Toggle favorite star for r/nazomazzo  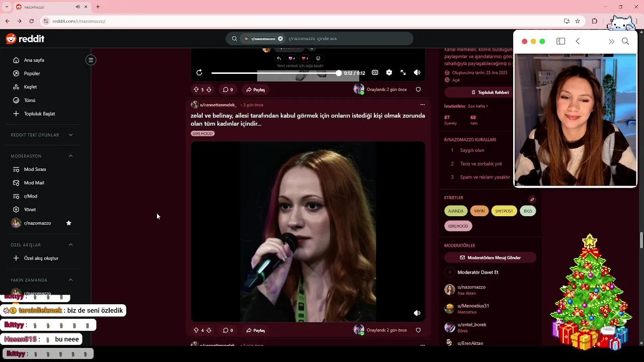(x=69, y=223)
